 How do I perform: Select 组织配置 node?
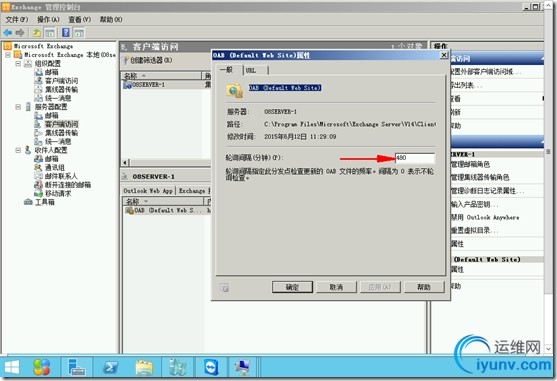pos(48,64)
